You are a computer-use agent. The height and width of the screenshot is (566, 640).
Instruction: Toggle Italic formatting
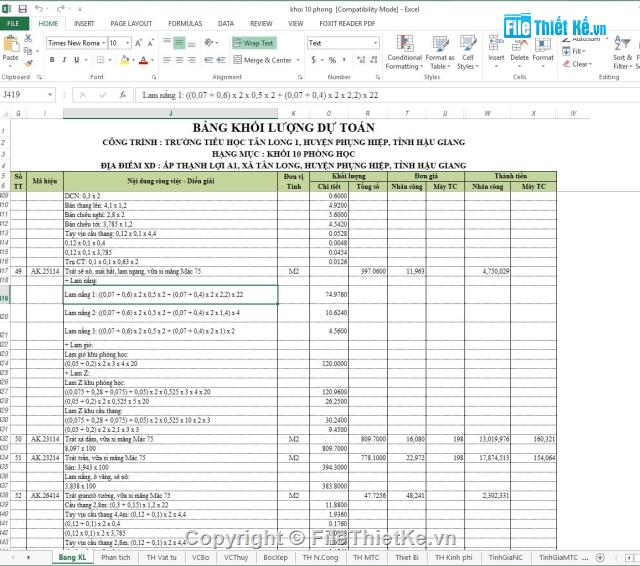point(64,60)
